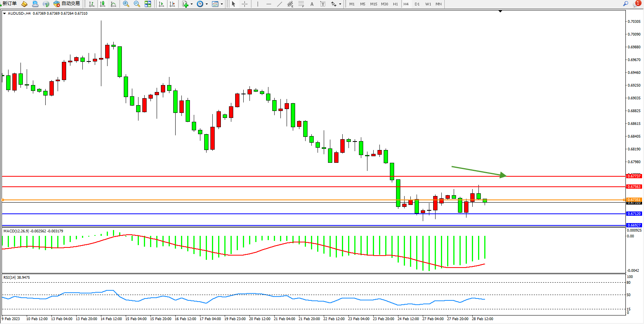
Task: Click the red 0.67737 price level label
Action: point(634,176)
